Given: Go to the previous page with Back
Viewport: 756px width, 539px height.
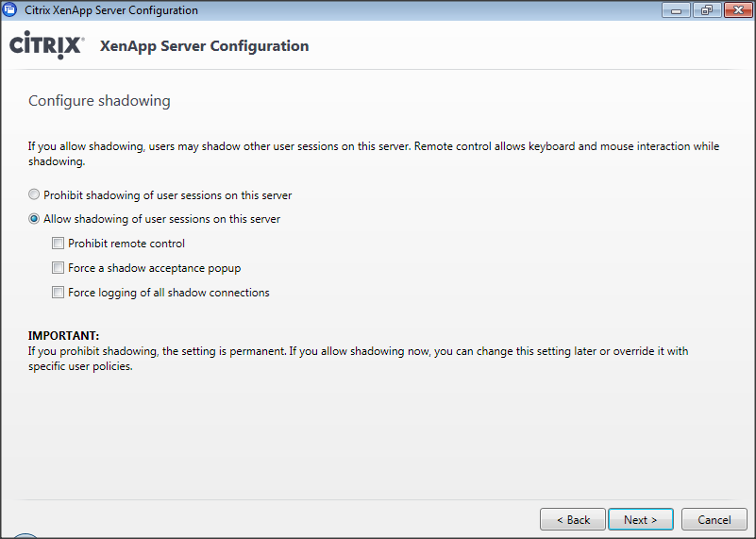Looking at the screenshot, I should click(573, 519).
